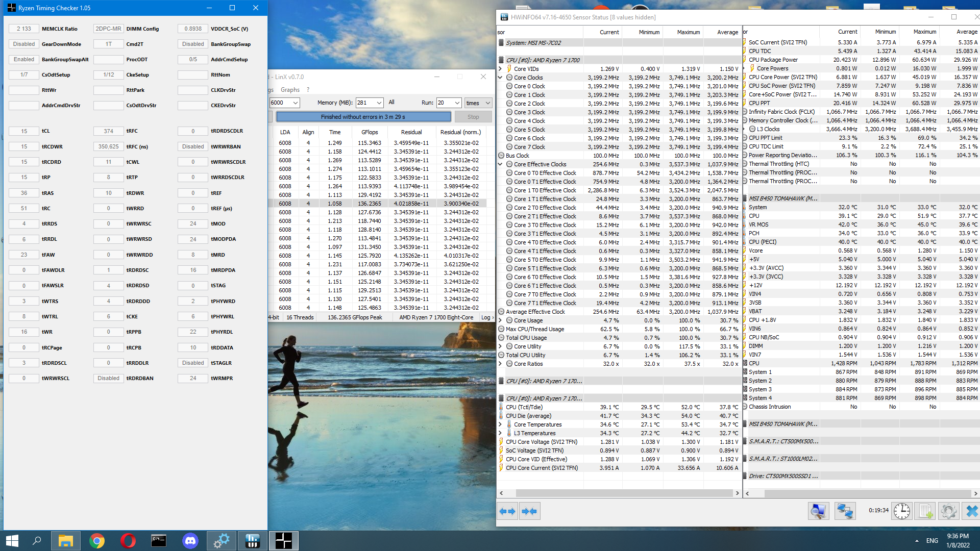This screenshot has height=551, width=980.
Task: Open Discord from the taskbar
Action: click(x=190, y=541)
